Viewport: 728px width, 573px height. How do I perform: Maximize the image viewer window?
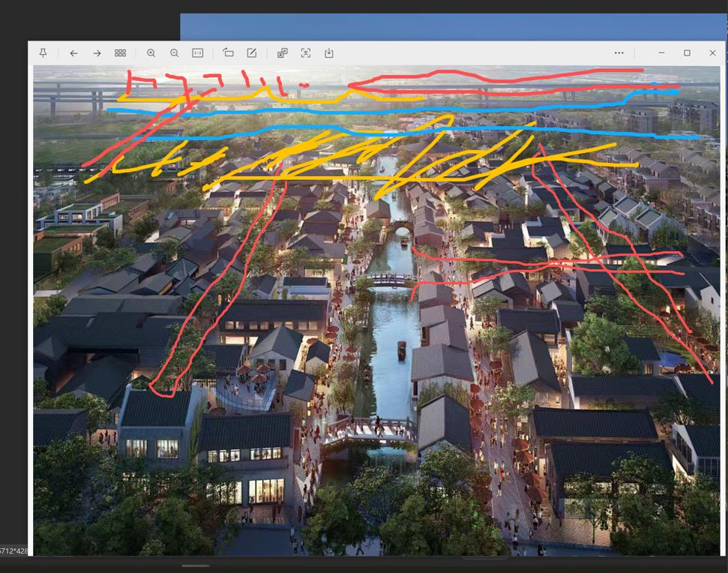click(687, 53)
